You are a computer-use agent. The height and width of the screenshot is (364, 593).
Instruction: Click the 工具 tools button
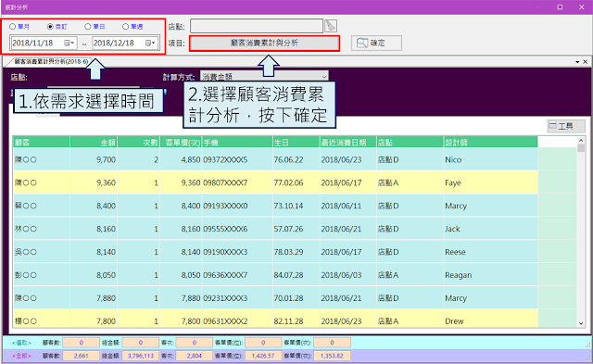[566, 126]
